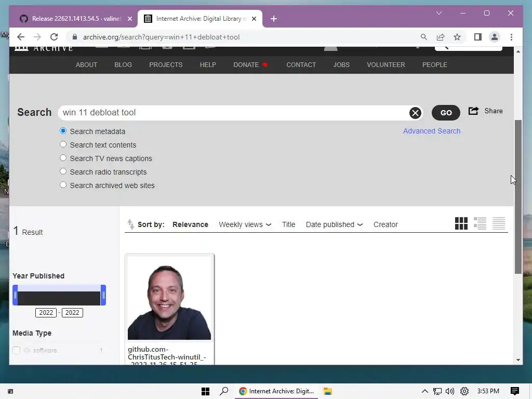
Task: Open the PROJECTS menu item
Action: 166,65
